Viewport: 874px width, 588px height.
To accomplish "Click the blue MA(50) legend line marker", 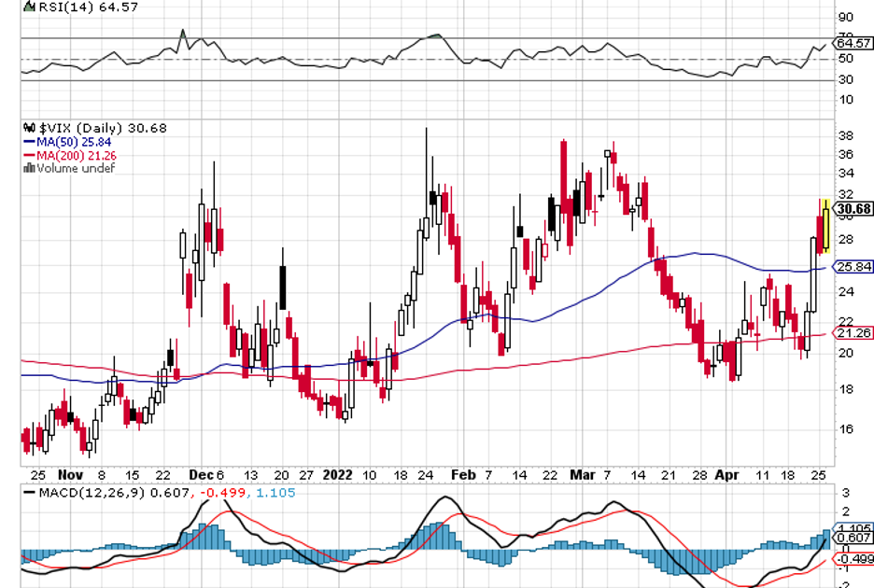I will point(29,142).
